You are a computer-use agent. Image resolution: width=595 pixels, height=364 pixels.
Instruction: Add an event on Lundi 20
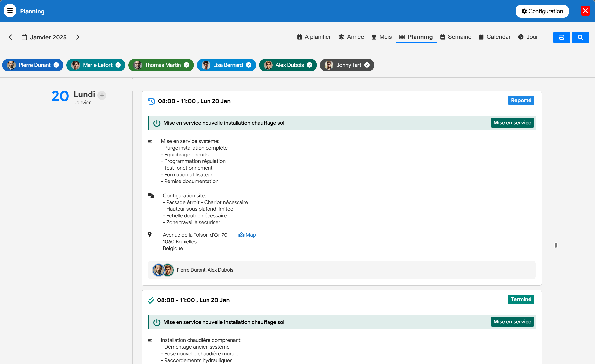tap(102, 95)
